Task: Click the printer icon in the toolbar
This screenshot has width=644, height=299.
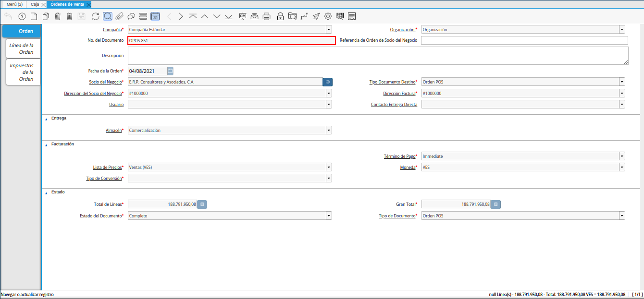Action: 267,16
